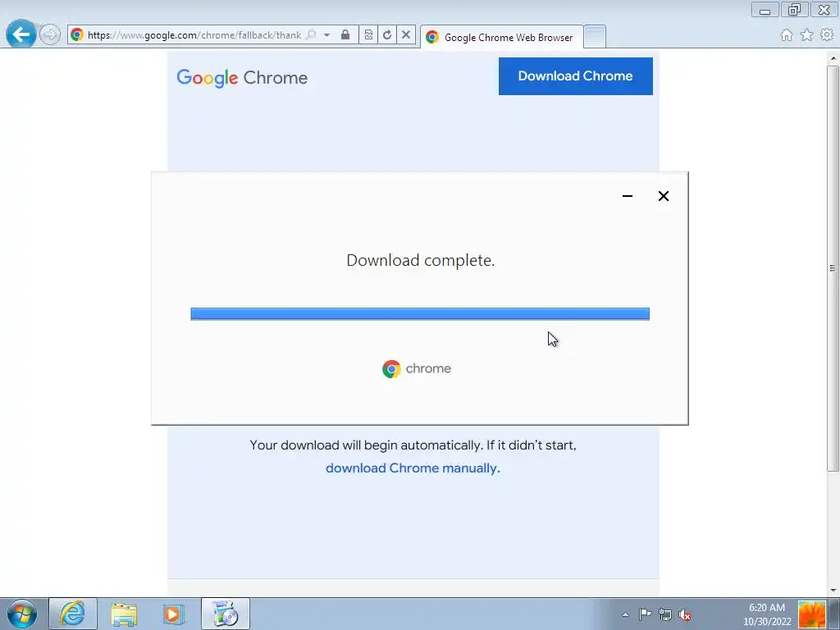Click the scrollbar up arrow
Viewport: 840px width, 630px height.
[833, 58]
